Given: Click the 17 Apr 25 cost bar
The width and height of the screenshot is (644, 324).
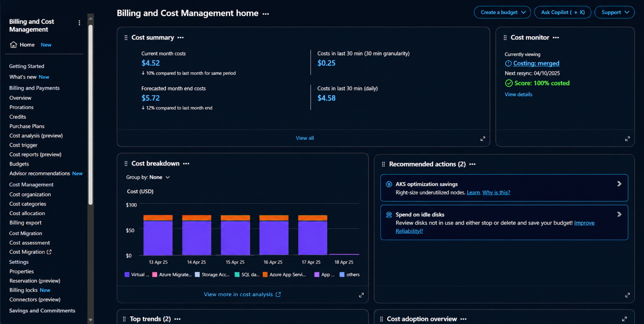Looking at the screenshot, I should click(x=313, y=235).
